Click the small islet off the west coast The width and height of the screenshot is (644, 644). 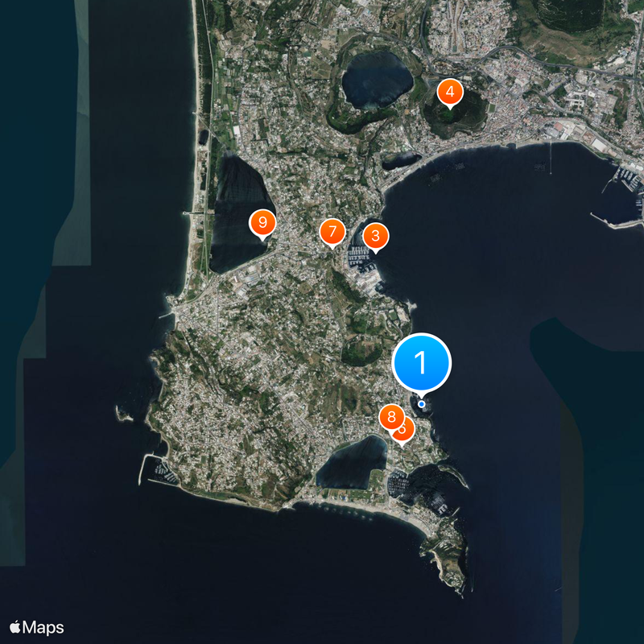(122, 414)
